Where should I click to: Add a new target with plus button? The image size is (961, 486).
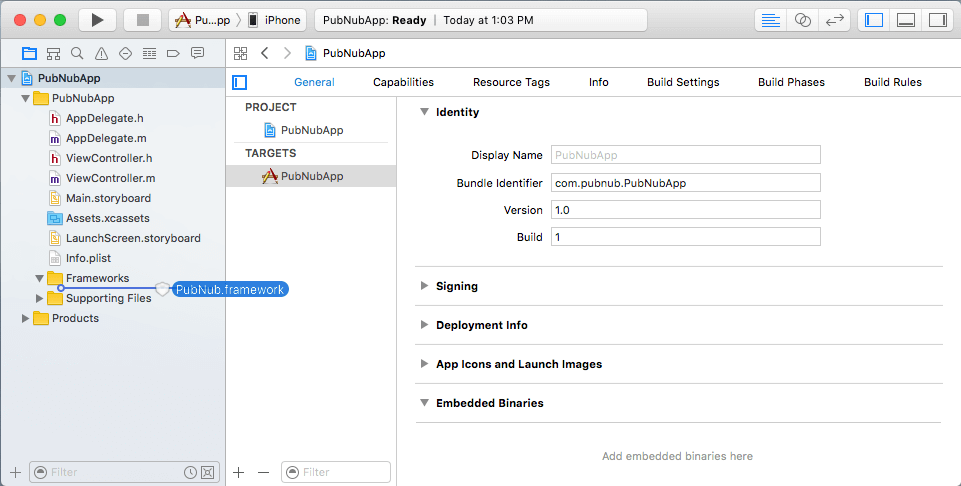[x=238, y=472]
